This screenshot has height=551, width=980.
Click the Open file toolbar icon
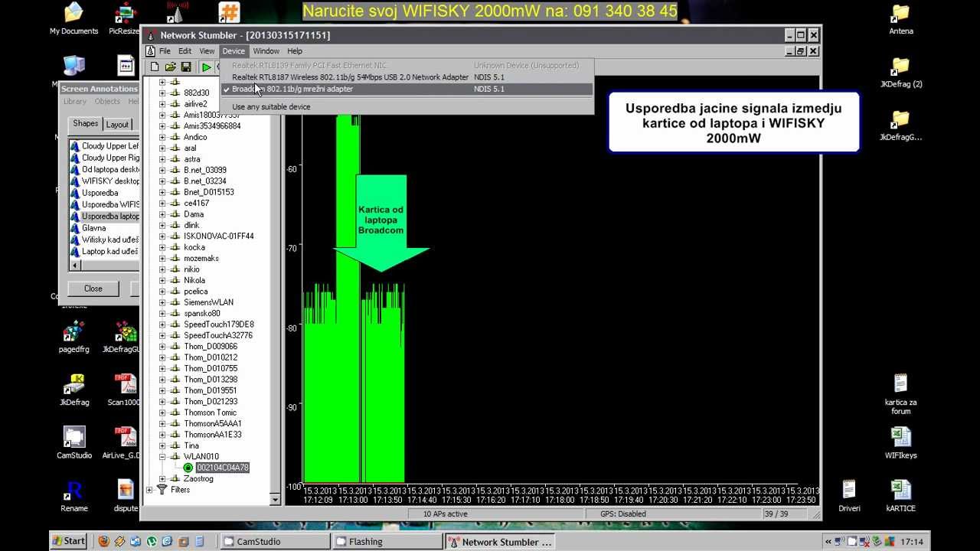(x=170, y=67)
